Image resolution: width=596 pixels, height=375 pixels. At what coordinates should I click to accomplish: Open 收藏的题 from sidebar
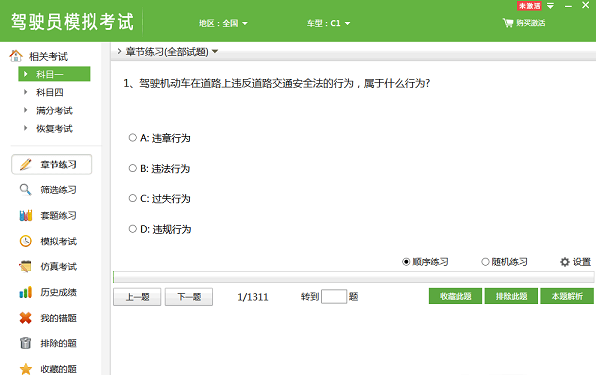[x=59, y=369]
